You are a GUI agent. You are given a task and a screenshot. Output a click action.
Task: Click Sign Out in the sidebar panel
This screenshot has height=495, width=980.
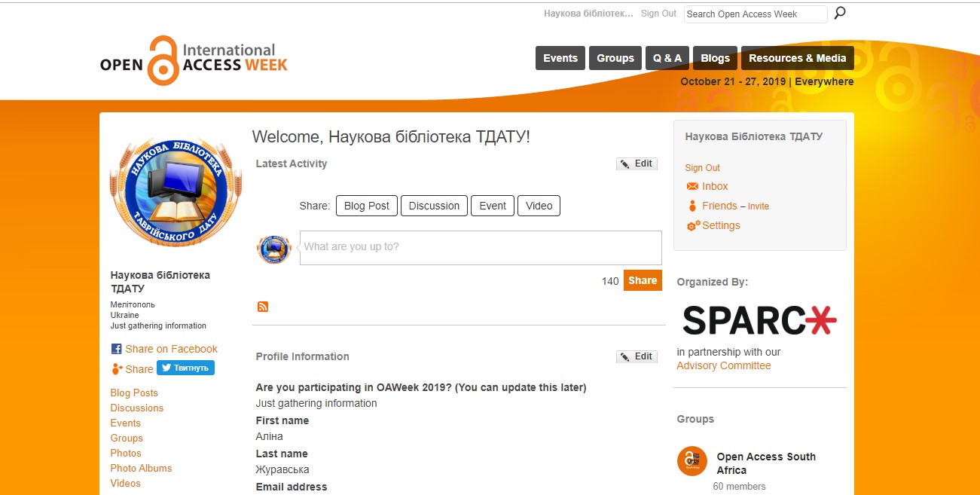point(702,168)
